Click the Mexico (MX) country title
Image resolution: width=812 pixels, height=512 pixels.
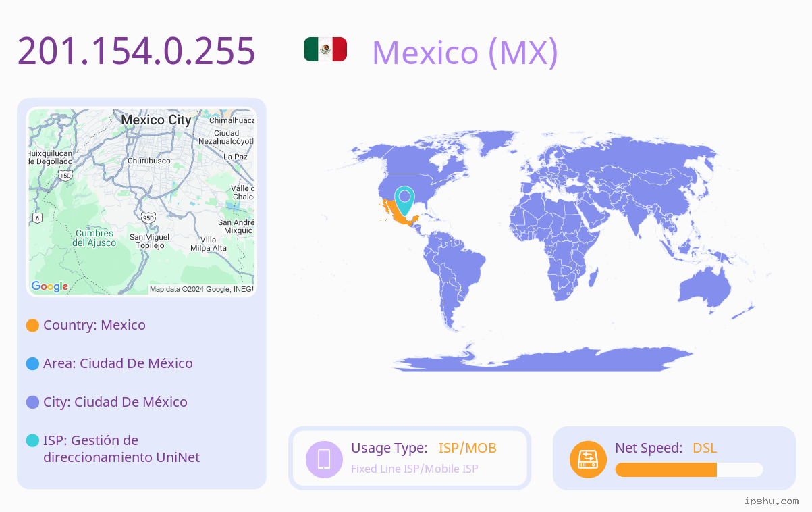(x=465, y=51)
